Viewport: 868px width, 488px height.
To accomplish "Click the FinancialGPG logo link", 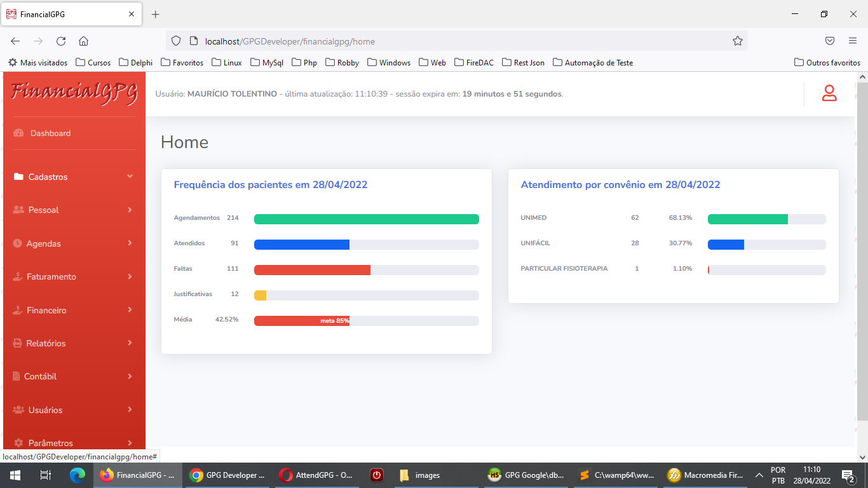I will pyautogui.click(x=74, y=93).
